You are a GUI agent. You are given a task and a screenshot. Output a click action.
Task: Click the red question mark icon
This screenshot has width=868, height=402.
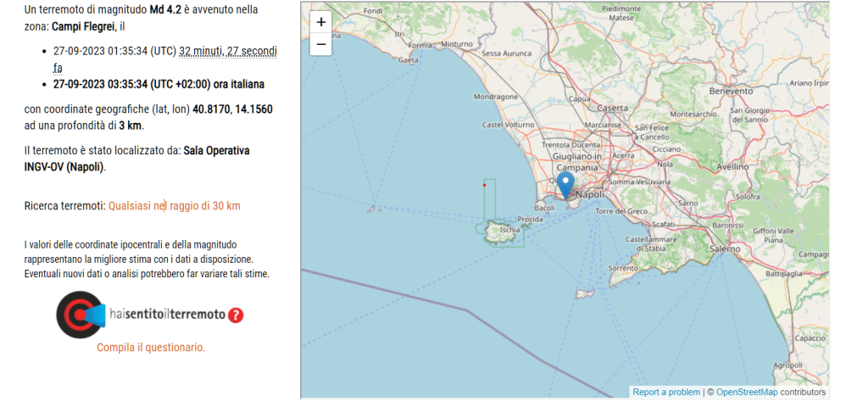236,315
